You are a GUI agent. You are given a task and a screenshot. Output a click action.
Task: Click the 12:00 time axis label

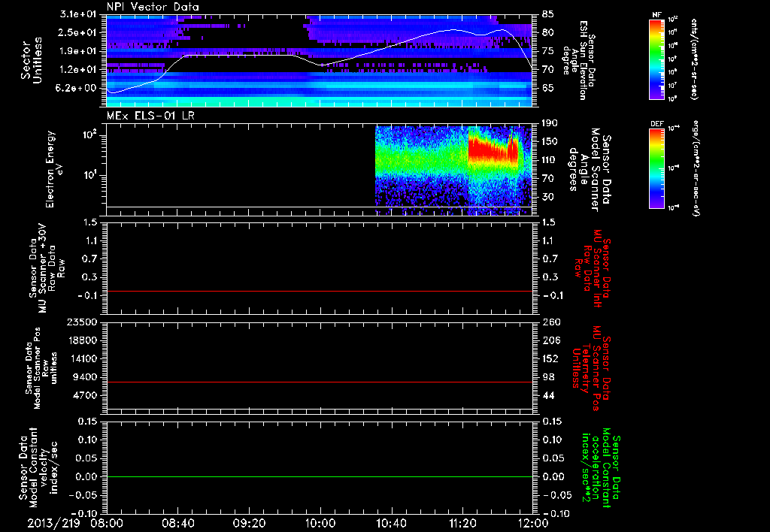[533, 523]
